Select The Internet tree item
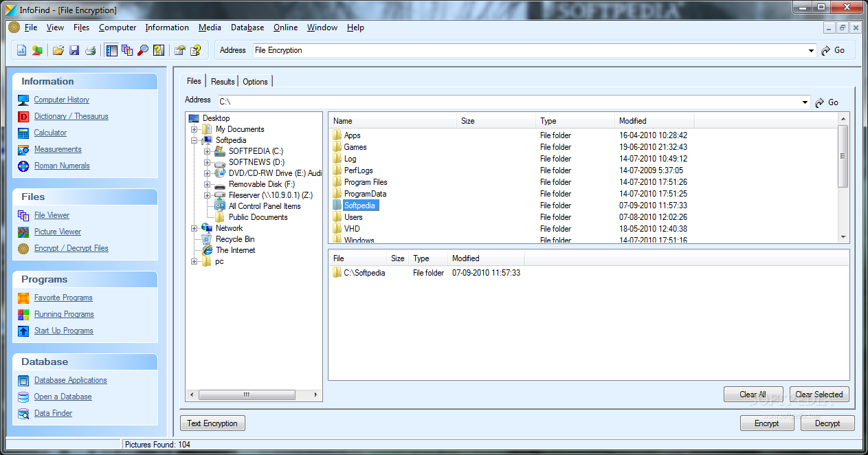This screenshot has width=868, height=455. [235, 250]
